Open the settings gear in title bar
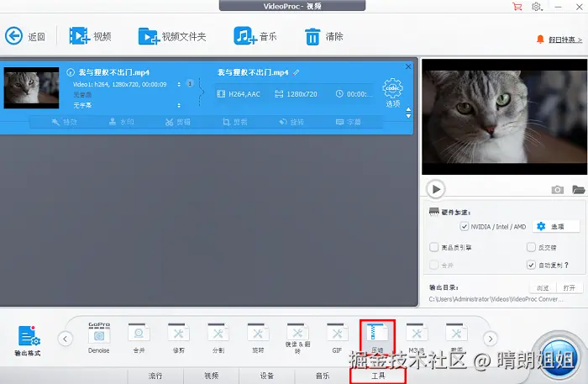The image size is (588, 384). (x=537, y=7)
